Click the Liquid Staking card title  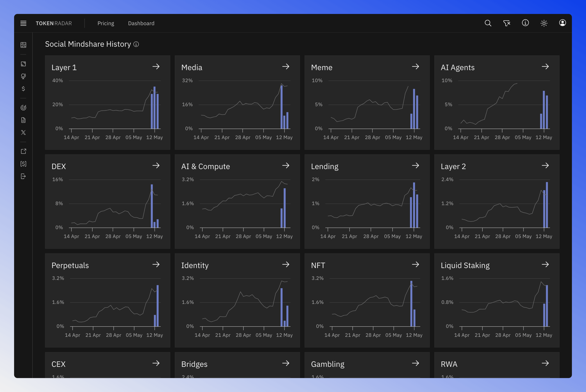tap(465, 265)
